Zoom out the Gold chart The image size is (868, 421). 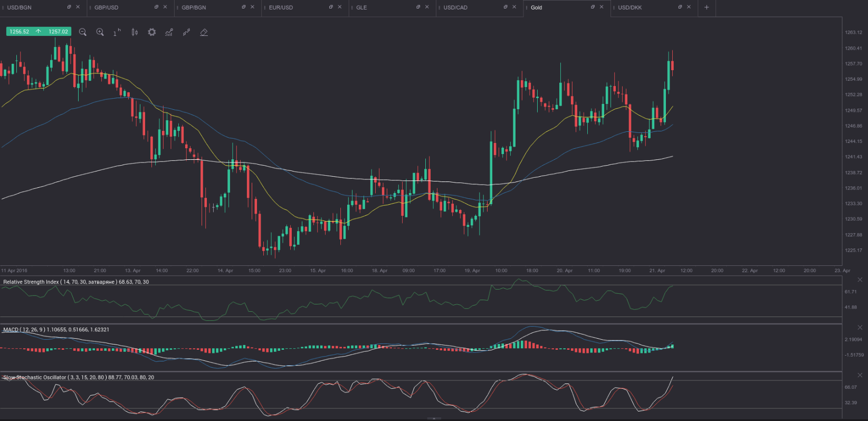[x=83, y=32]
